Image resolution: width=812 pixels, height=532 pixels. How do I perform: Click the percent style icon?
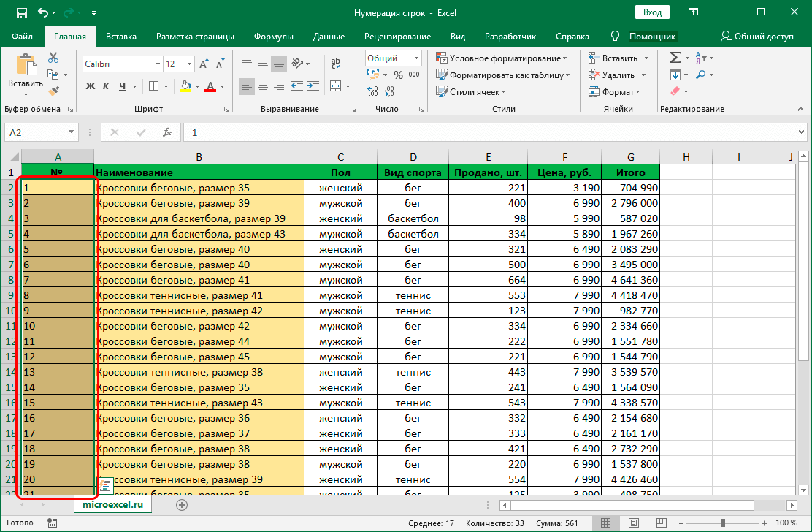398,75
